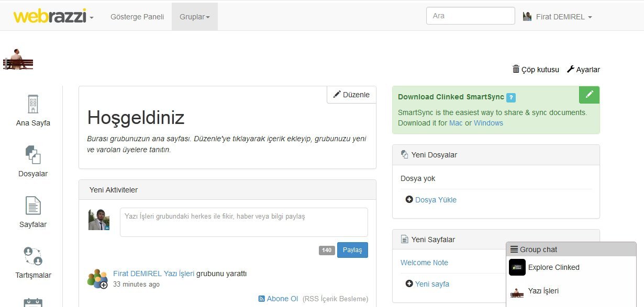The image size is (644, 307).
Task: Open the Gruplar dropdown menu
Action: tap(194, 17)
